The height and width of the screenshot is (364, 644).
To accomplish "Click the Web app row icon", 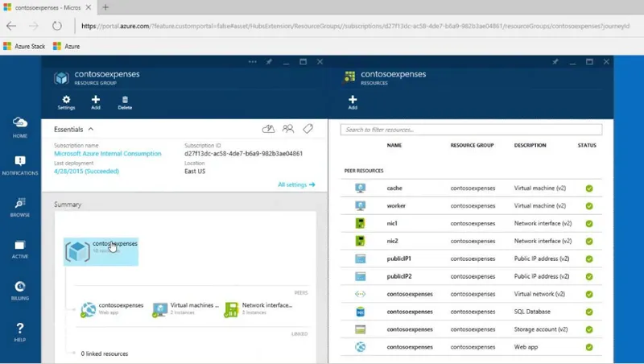I will (x=360, y=347).
